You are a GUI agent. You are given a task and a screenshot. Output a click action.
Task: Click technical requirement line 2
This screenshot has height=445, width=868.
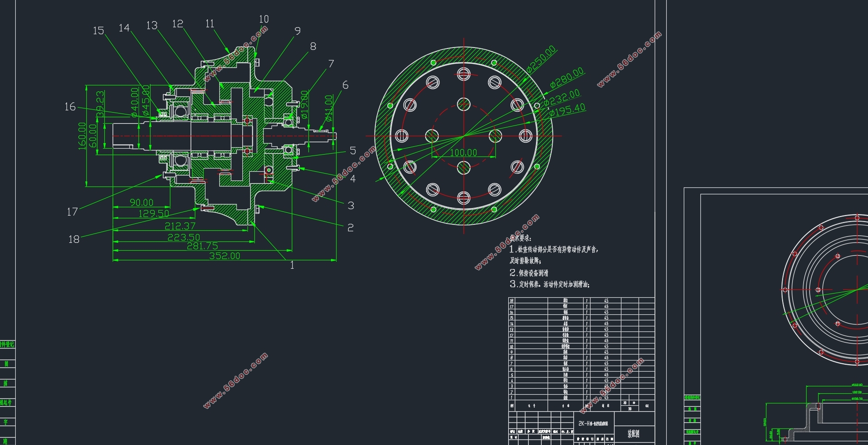point(529,273)
